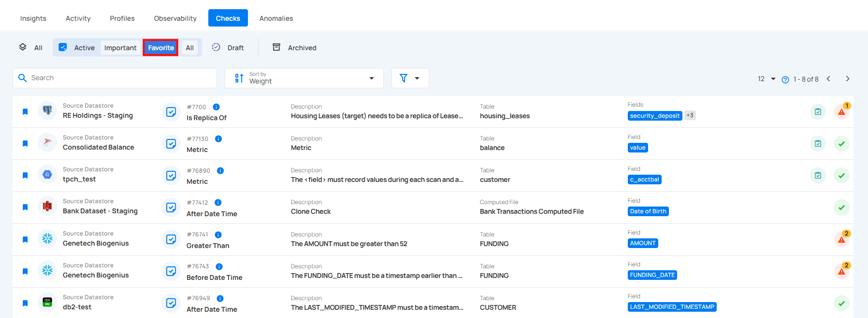This screenshot has width=868, height=318.
Task: Click green passed checkmark for Consolidated Balance
Action: pyautogui.click(x=841, y=144)
